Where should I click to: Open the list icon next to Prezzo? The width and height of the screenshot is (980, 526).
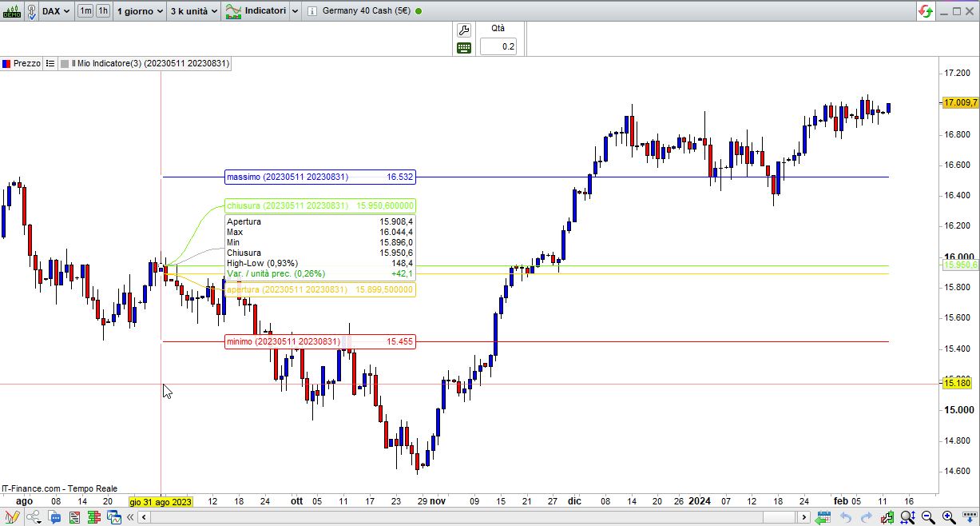50,63
